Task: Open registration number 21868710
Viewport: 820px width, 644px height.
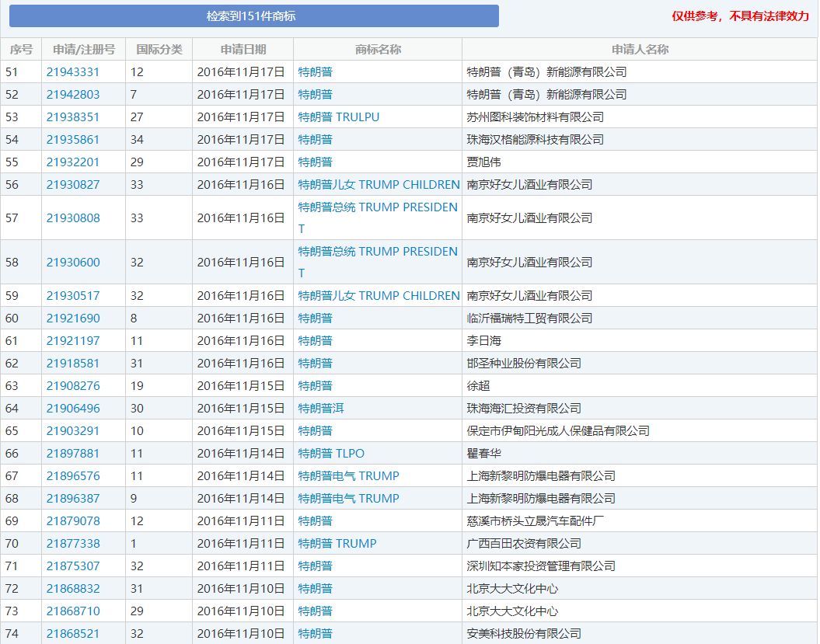Action: (73, 610)
